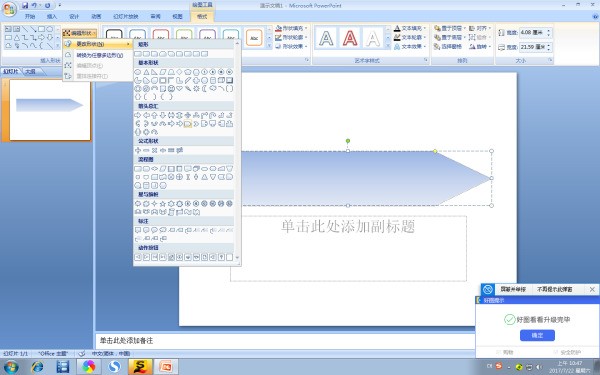This screenshot has height=375, width=600.
Task: Choose Convert to Freeform menu entry
Action: click(x=98, y=55)
